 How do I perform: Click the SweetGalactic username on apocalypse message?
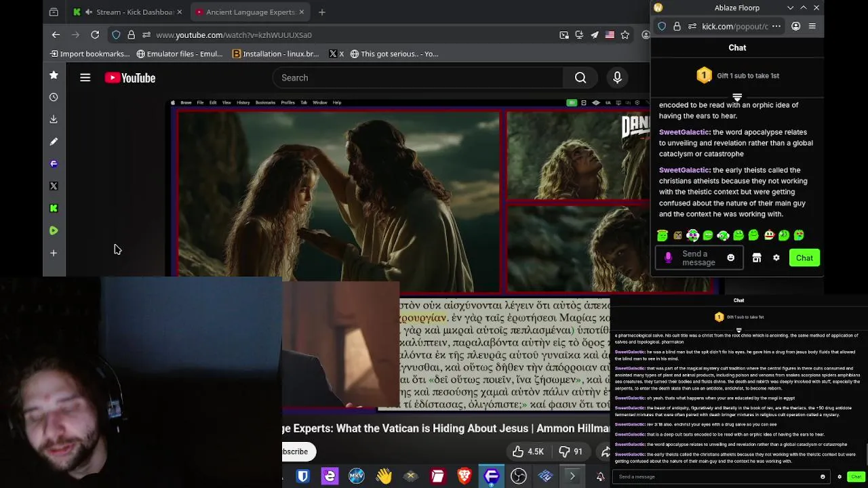[x=684, y=132]
